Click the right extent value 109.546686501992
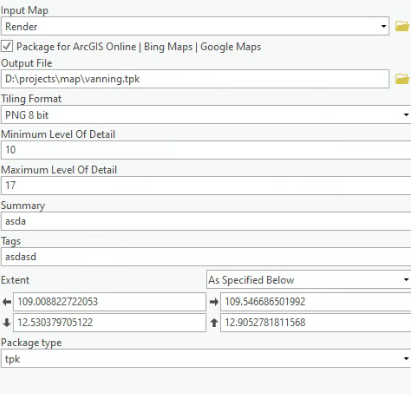411x394 pixels. (x=316, y=302)
